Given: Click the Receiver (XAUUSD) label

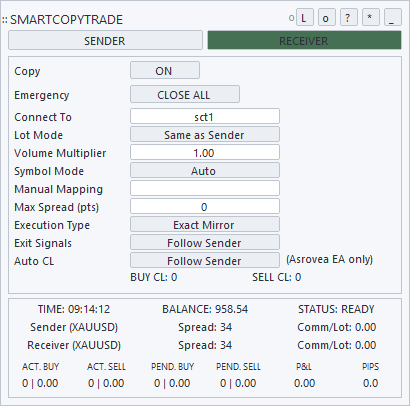Looking at the screenshot, I should point(74,345).
